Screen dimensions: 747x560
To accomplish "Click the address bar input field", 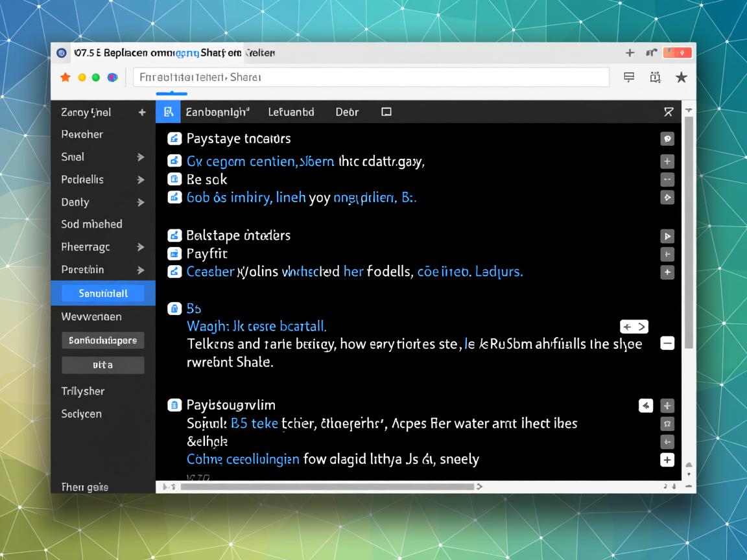I will (x=371, y=77).
